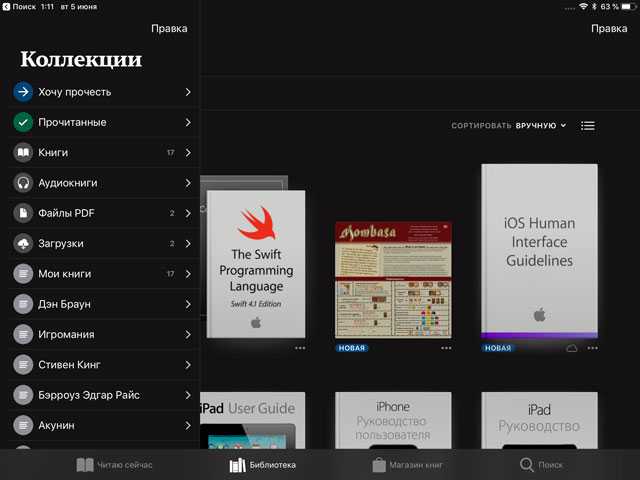Tap the Bluetooth icon in status bar
This screenshot has height=480, width=640.
[594, 7]
